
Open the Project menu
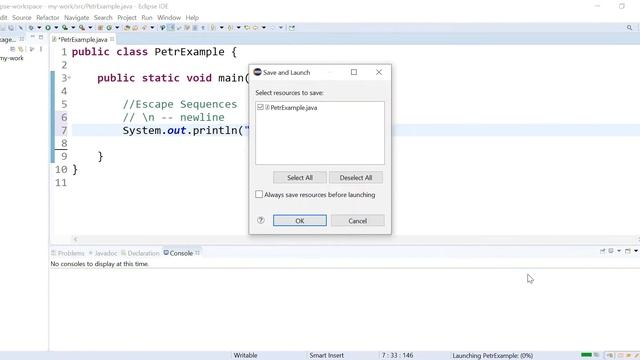[127, 18]
